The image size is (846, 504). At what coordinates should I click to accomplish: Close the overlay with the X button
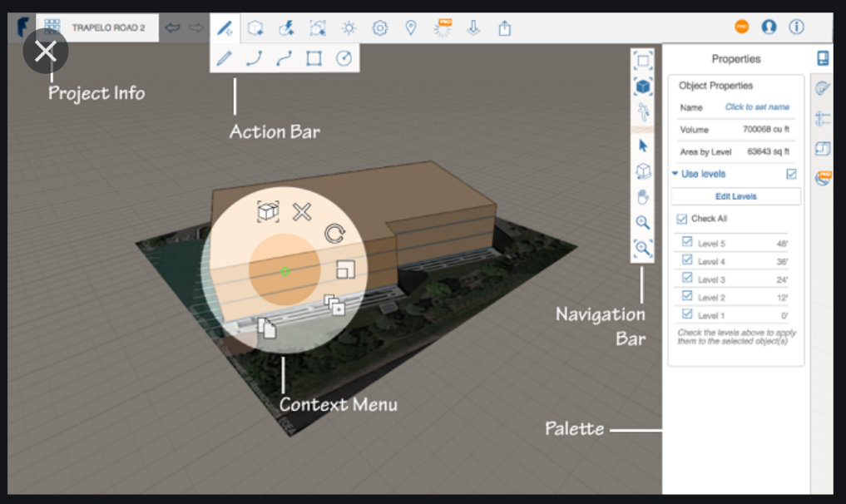click(45, 52)
